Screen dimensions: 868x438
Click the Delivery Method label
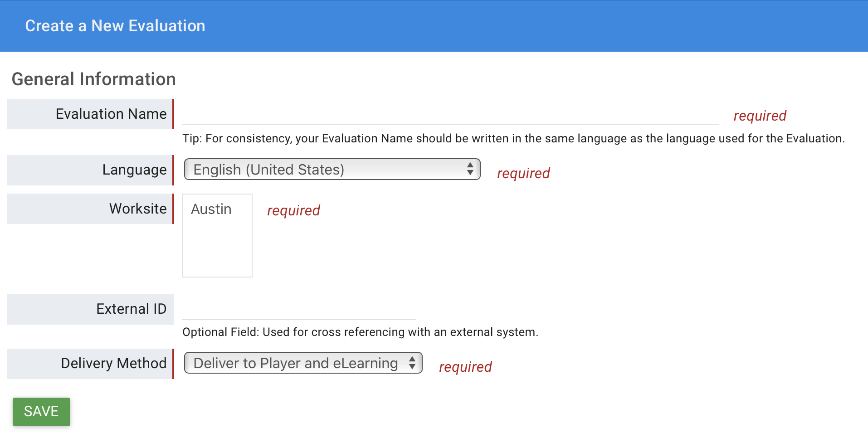114,363
